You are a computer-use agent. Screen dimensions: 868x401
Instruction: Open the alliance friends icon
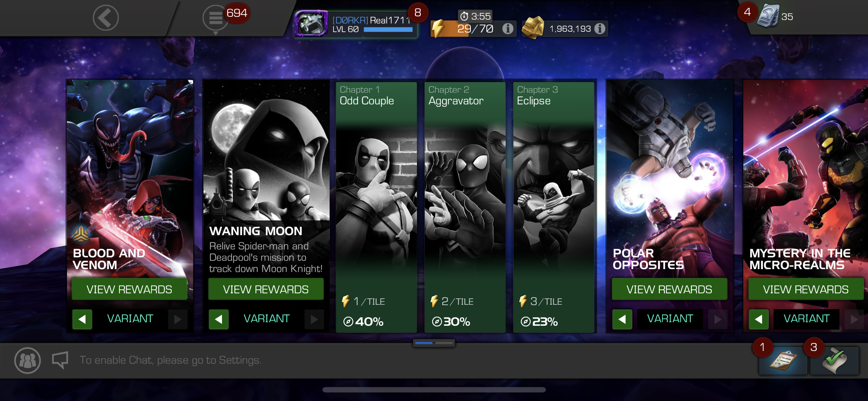point(27,360)
